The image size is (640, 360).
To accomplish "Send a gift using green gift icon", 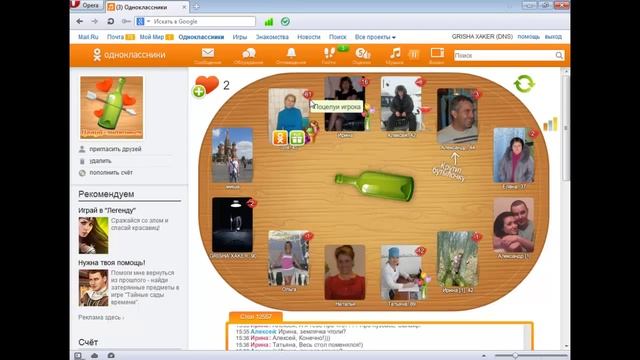I will pyautogui.click(x=297, y=138).
